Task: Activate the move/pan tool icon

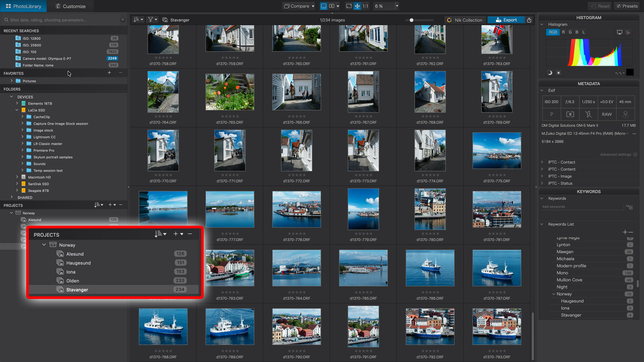Action: [x=357, y=6]
